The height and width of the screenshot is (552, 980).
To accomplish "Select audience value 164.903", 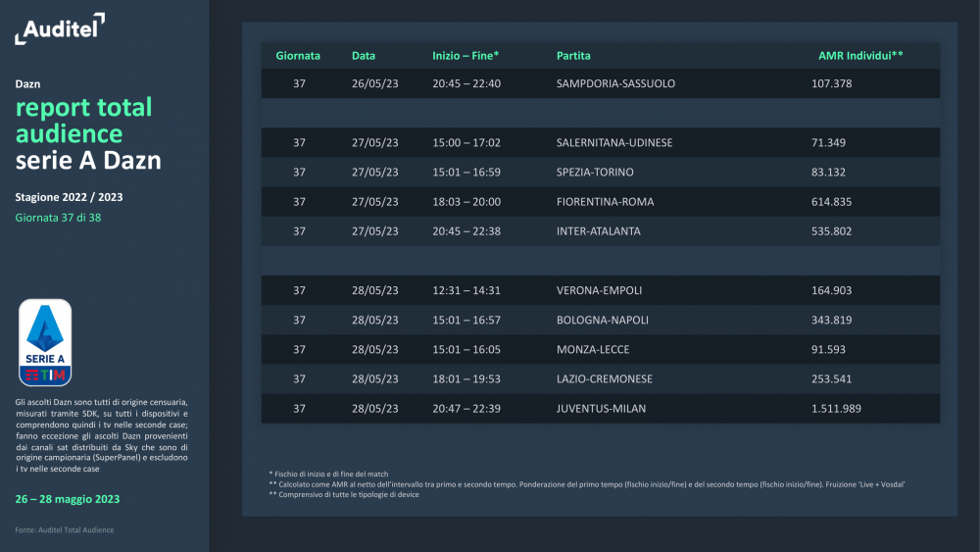I will point(831,290).
